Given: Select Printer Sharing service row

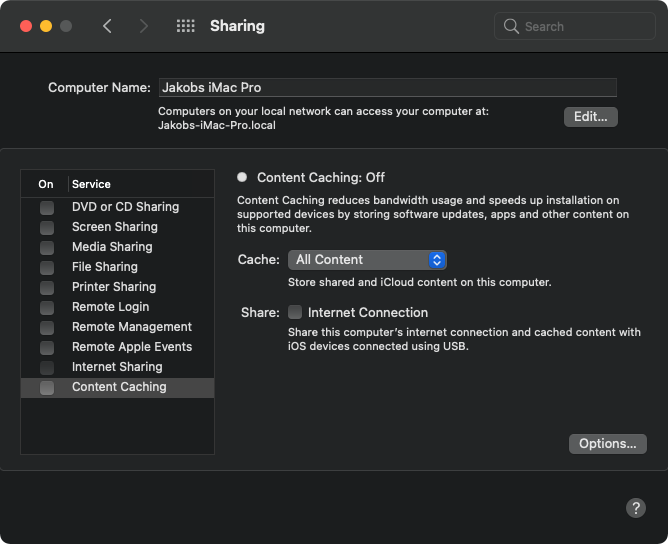Looking at the screenshot, I should [x=114, y=287].
